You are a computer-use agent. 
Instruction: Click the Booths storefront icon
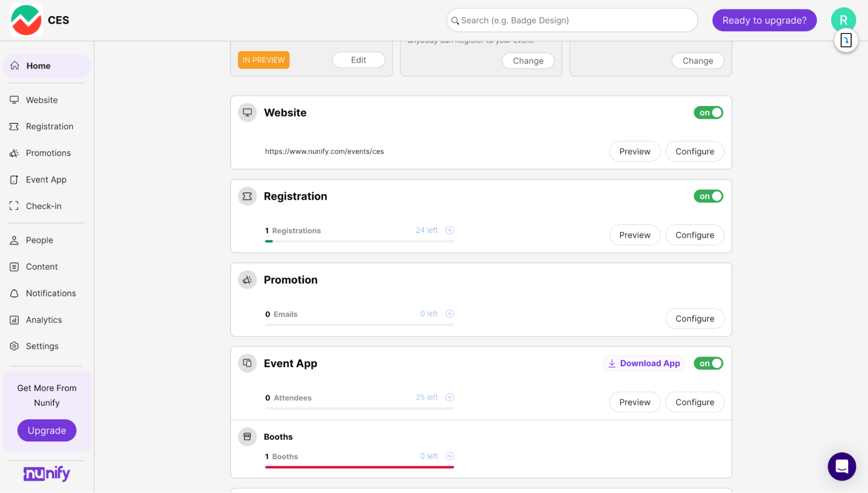click(x=247, y=437)
